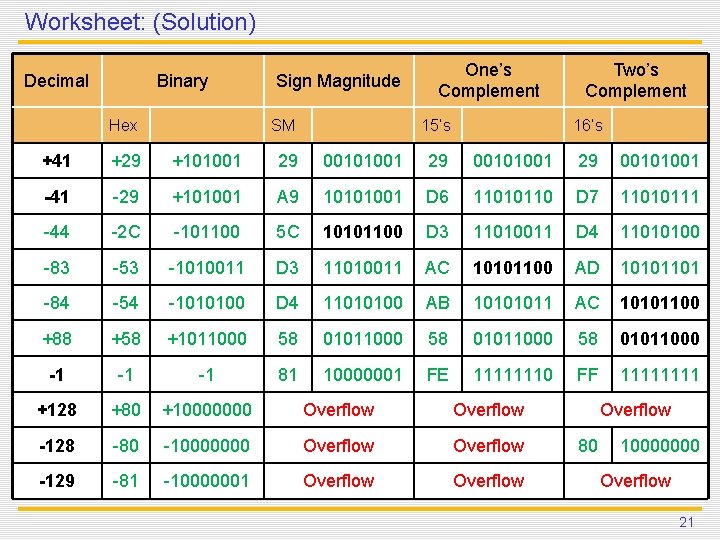Screen dimensions: 720x540
Task: Click the "11010111" cell
Action: (660, 197)
